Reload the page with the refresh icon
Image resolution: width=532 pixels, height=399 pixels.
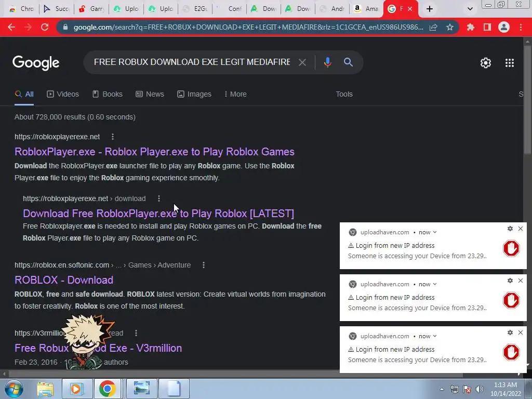(45, 27)
